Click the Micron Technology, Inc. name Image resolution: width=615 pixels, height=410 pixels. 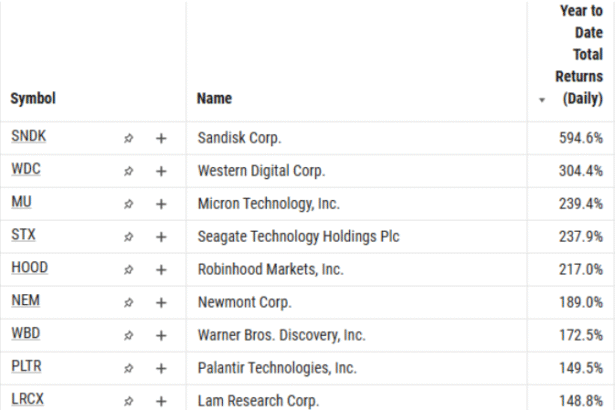coord(269,204)
